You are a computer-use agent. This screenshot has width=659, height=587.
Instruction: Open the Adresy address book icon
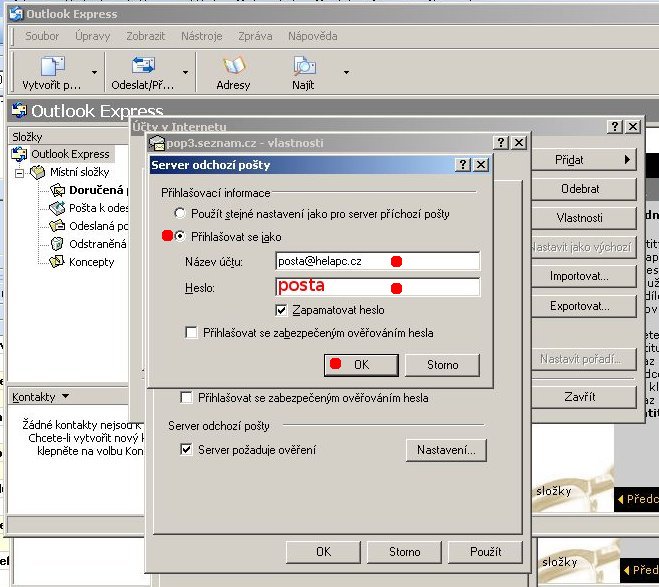(x=233, y=67)
